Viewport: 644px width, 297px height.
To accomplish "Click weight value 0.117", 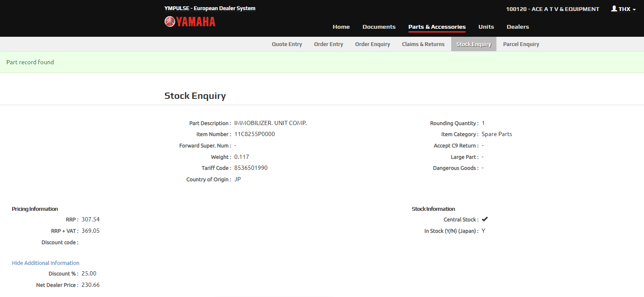I will coord(241,157).
